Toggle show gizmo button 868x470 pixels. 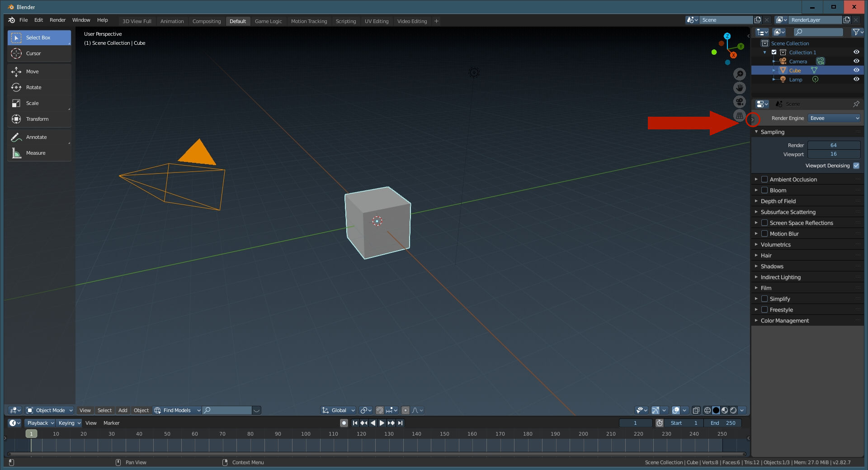point(656,410)
